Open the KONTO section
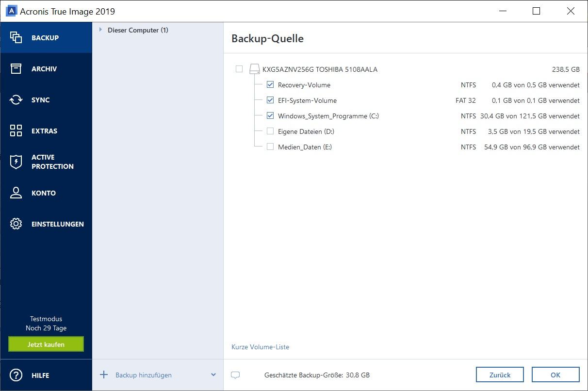The width and height of the screenshot is (588, 391). [x=46, y=193]
